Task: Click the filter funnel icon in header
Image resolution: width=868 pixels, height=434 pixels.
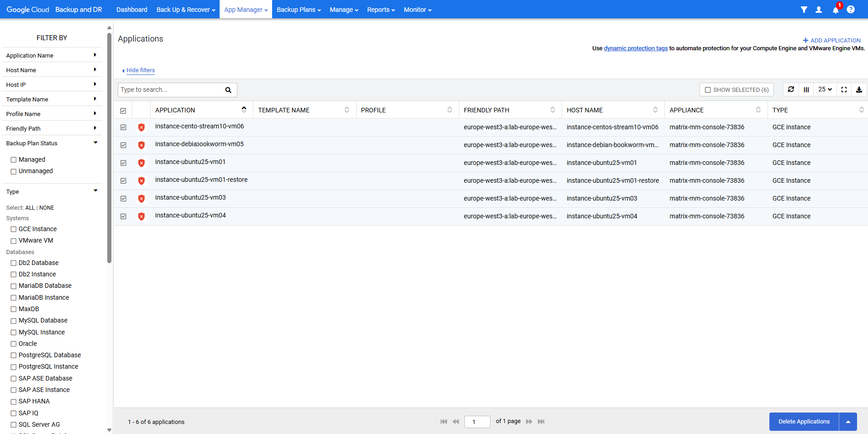Action: [804, 10]
